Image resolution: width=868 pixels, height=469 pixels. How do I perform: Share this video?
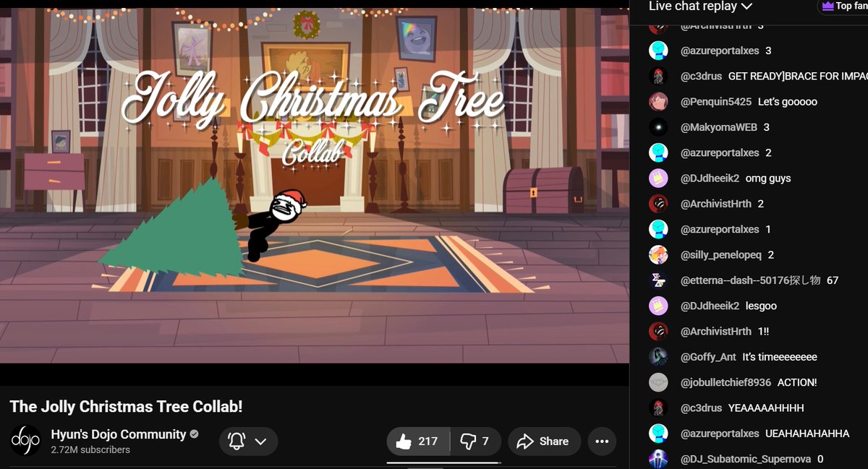(x=544, y=441)
